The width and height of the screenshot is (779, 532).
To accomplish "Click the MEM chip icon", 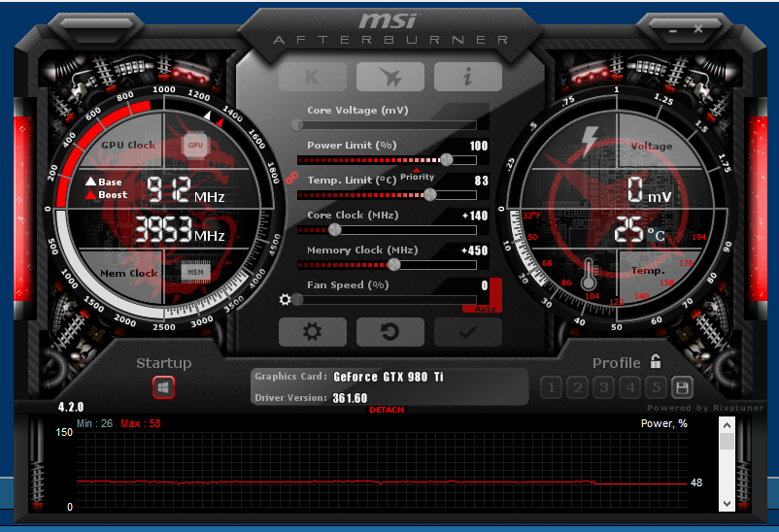I will pos(195,272).
